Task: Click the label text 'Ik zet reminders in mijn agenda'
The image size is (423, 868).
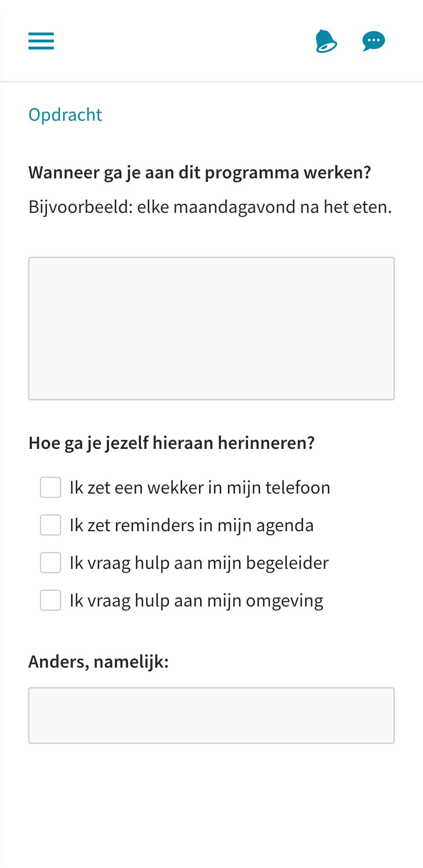Action: (x=192, y=525)
